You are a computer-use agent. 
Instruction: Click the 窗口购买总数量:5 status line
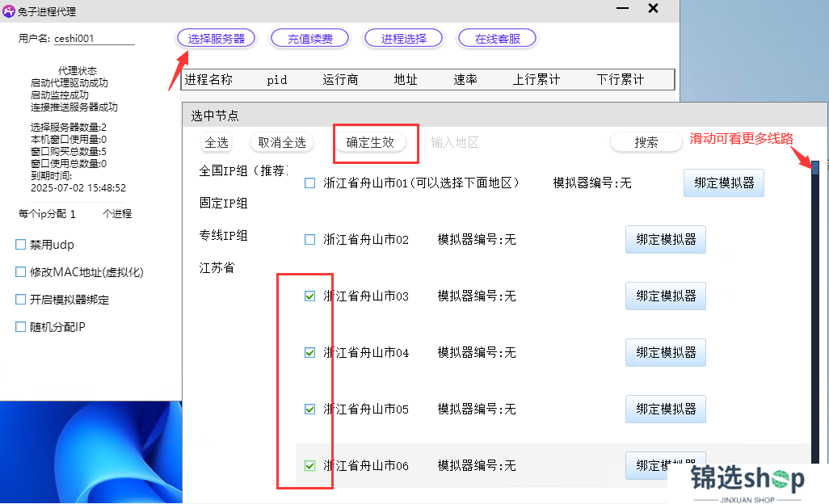(68, 152)
